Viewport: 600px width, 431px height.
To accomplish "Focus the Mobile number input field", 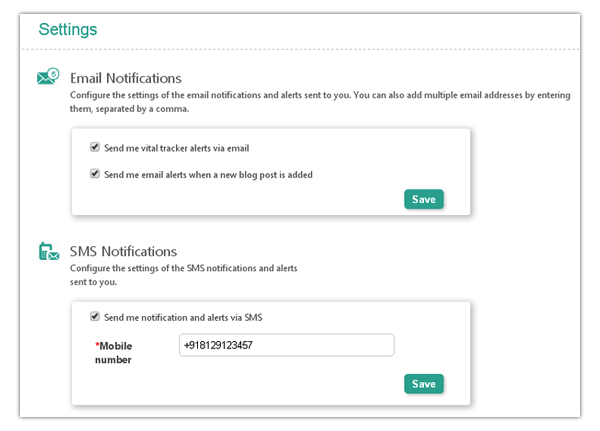I will tap(287, 345).
